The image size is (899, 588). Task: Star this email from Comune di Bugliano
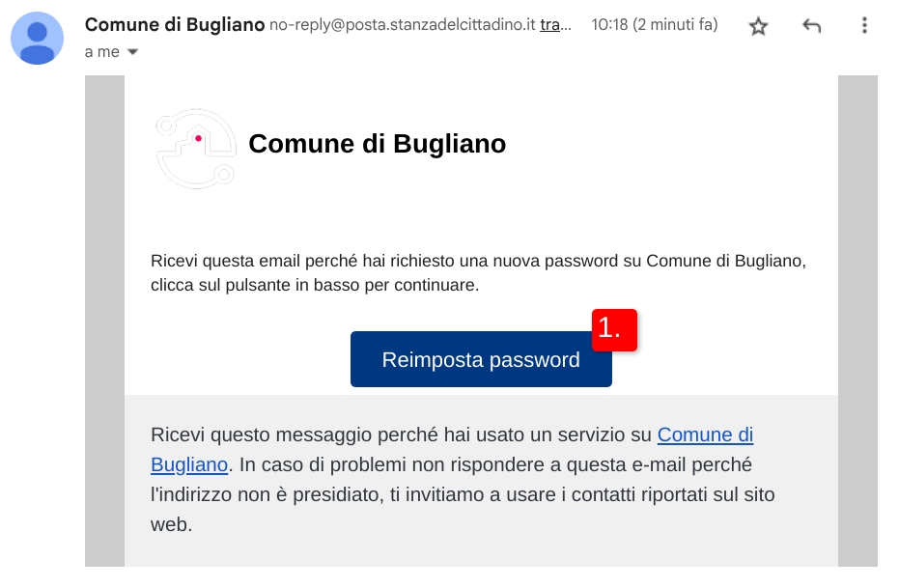(x=759, y=27)
